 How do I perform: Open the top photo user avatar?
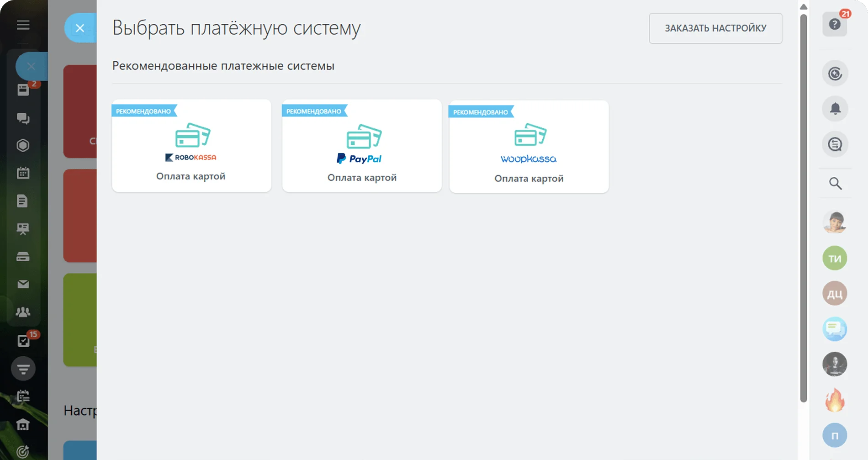(835, 223)
